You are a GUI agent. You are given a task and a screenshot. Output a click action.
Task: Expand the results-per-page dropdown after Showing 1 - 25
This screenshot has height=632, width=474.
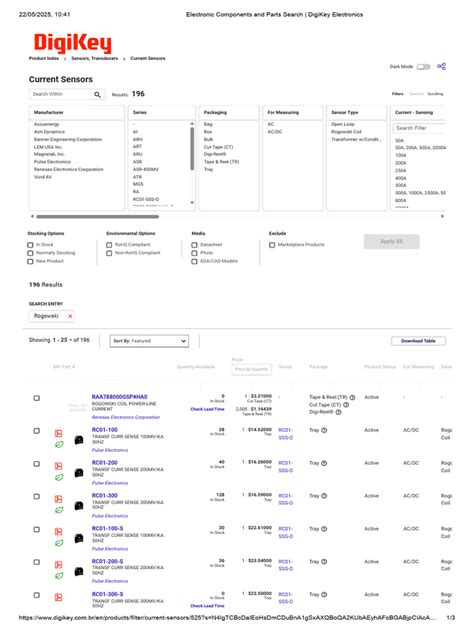tap(71, 340)
